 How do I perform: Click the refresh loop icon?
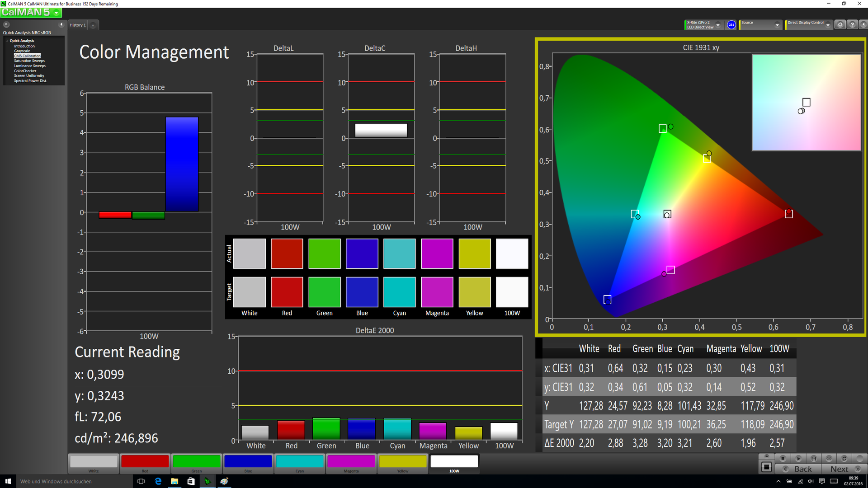[844, 458]
